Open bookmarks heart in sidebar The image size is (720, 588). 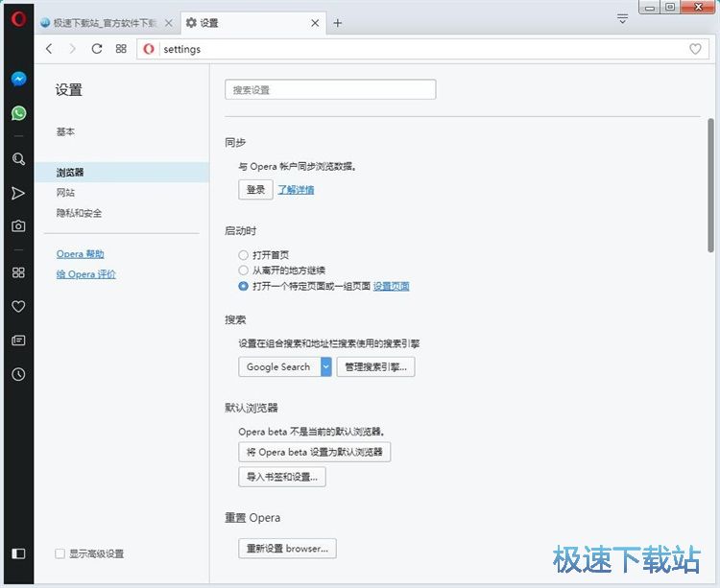pyautogui.click(x=18, y=306)
